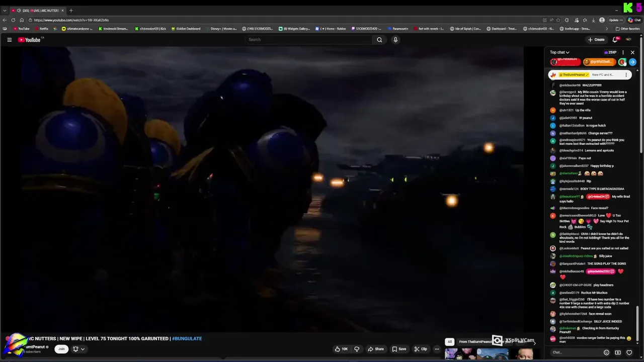Image resolution: width=644 pixels, height=362 pixels.
Task: Open the pinned message three-dot menu
Action: tap(626, 75)
